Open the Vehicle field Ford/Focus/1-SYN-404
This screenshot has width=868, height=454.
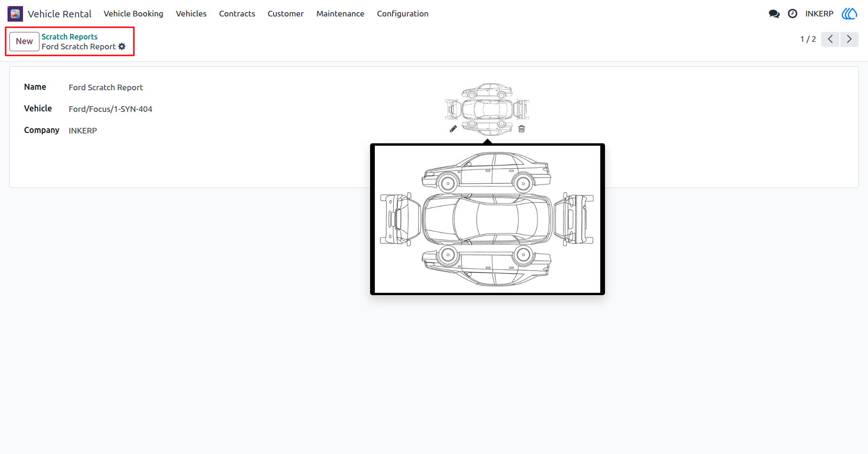pyautogui.click(x=110, y=109)
